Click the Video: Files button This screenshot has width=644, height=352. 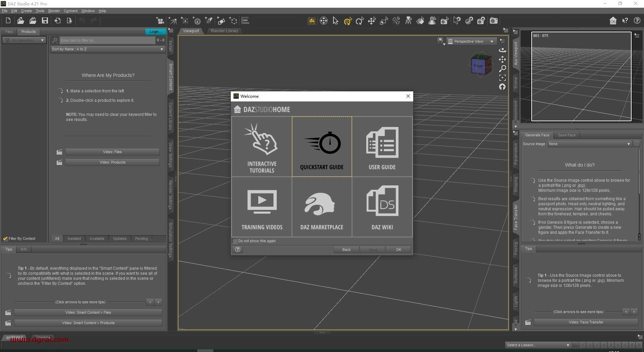pyautogui.click(x=112, y=152)
